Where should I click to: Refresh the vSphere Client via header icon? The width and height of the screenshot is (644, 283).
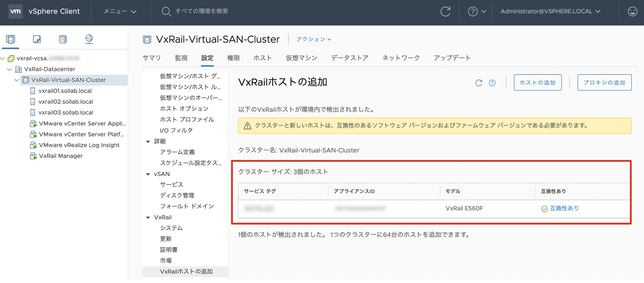[446, 11]
